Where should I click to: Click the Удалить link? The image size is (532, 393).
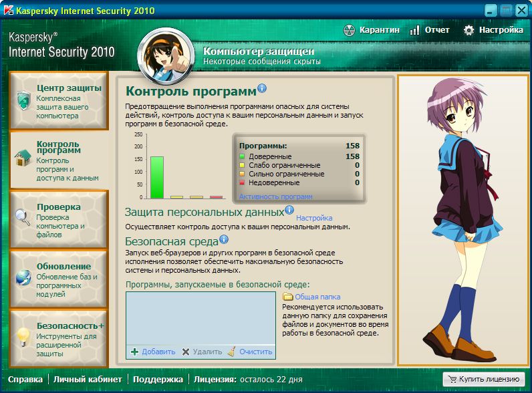(207, 352)
